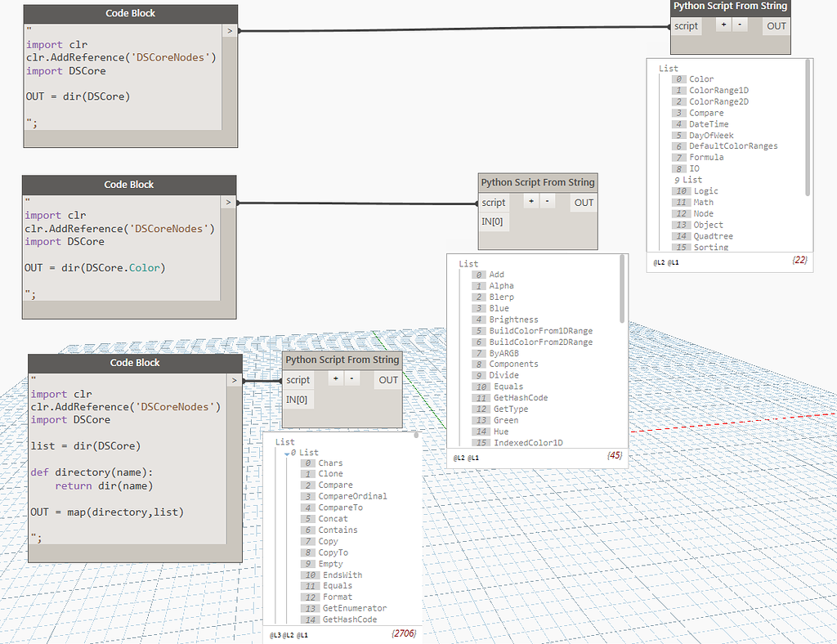Click the ">" arrow on the middle Code Block

230,201
